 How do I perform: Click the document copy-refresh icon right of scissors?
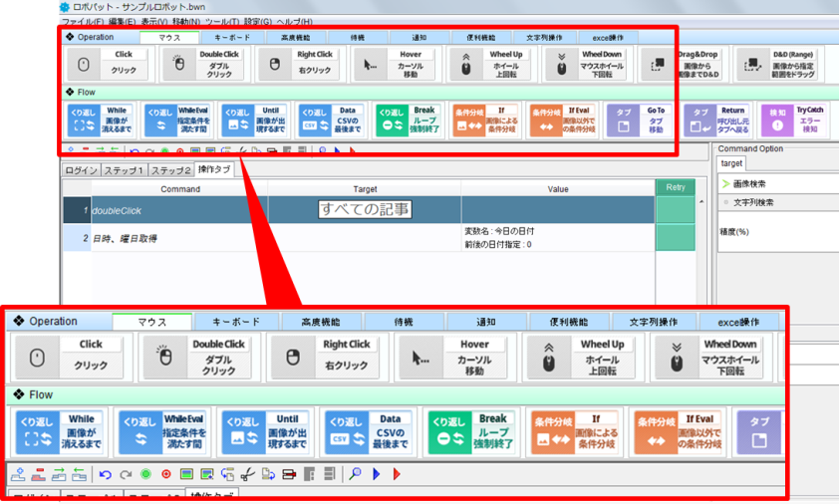[x=268, y=474]
